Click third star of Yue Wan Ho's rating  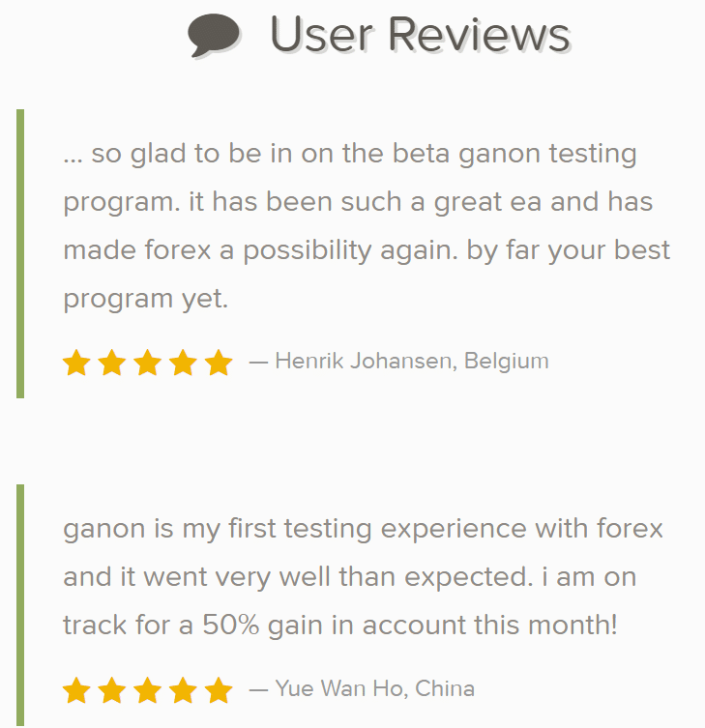coord(147,690)
